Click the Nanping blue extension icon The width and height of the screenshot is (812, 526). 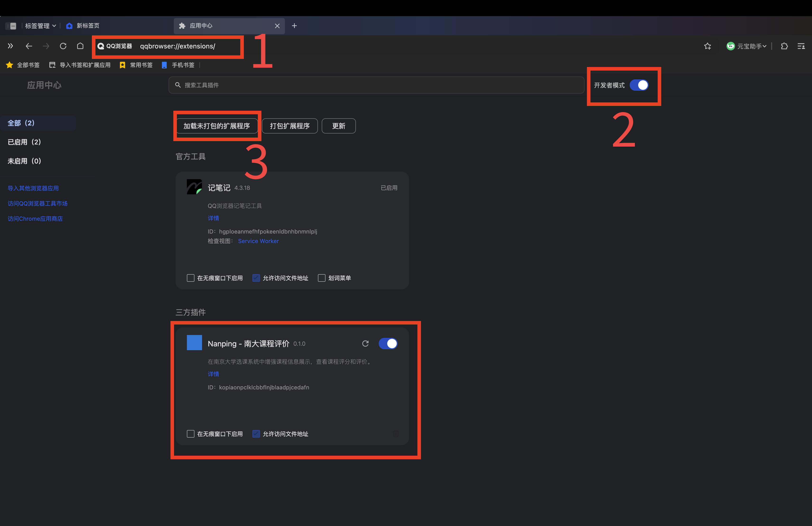tap(194, 342)
